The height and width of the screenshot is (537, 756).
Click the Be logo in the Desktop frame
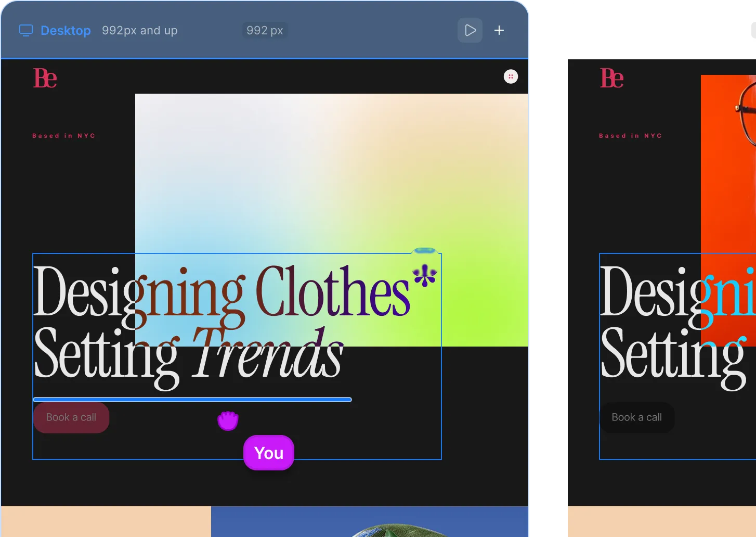tap(45, 78)
